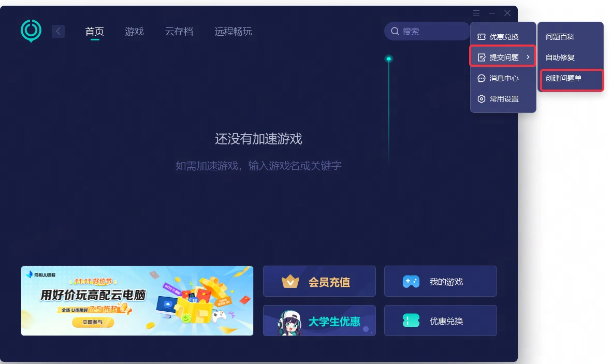Open the hamburger main menu icon
Viewport: 612px width, 364px height.
click(476, 13)
